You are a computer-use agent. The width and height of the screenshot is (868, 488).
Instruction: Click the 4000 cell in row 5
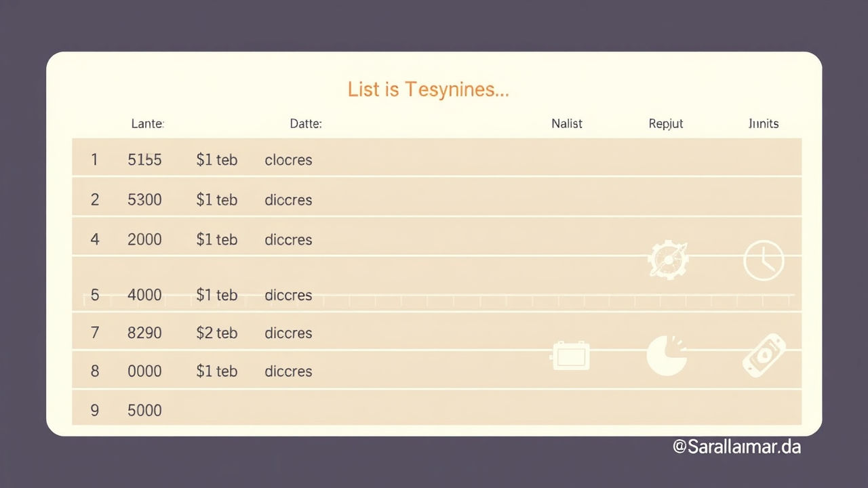(144, 296)
